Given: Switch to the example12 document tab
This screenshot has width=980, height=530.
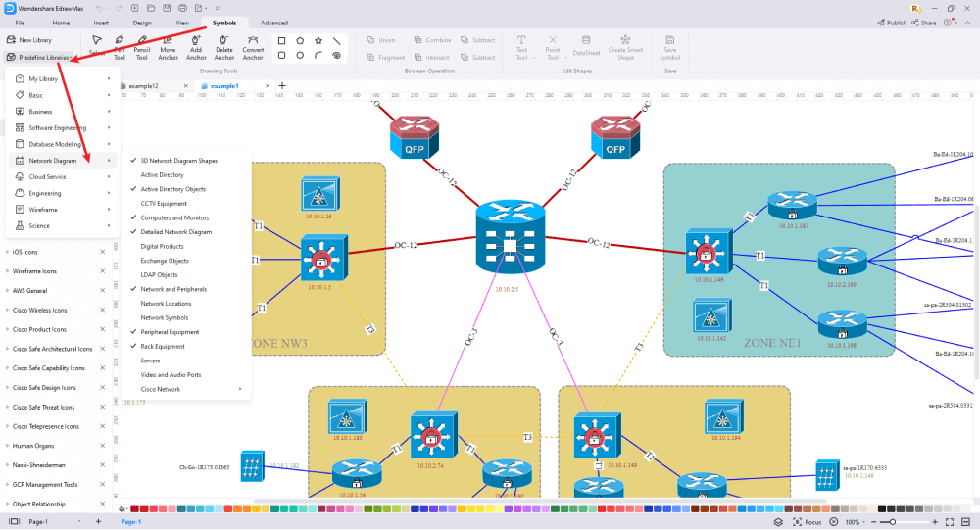Looking at the screenshot, I should [144, 86].
